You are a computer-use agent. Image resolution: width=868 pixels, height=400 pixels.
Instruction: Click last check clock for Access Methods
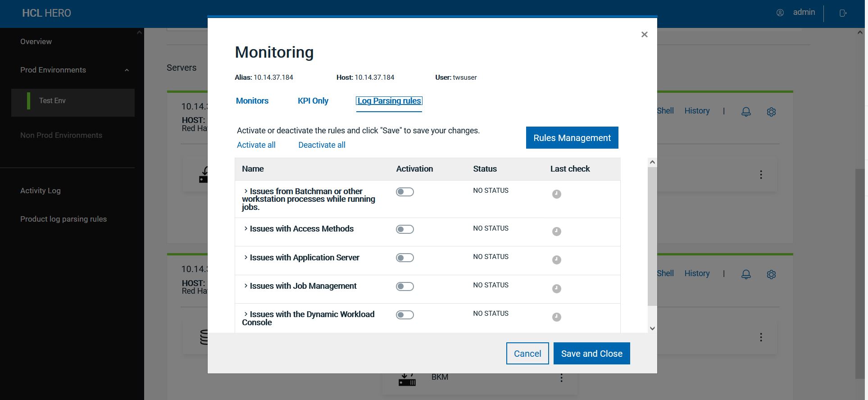(x=557, y=232)
